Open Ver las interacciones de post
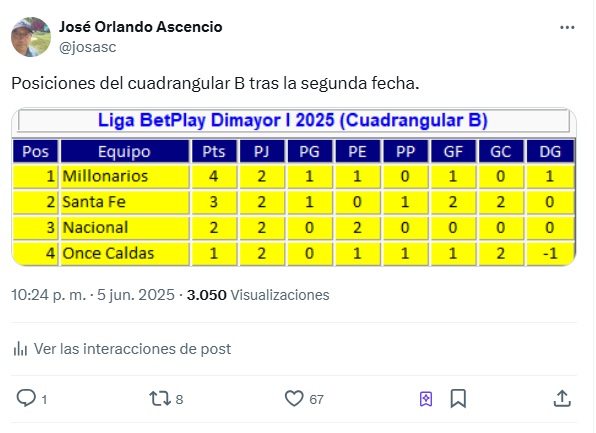 (x=132, y=349)
